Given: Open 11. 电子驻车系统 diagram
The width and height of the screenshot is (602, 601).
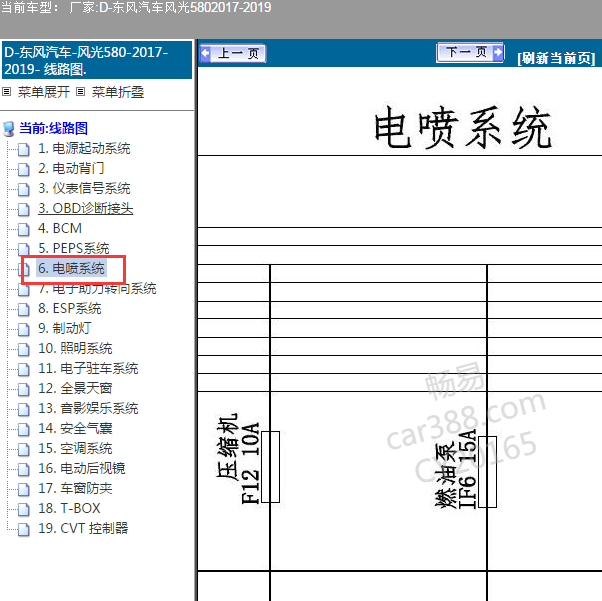Looking at the screenshot, I should click(88, 368).
